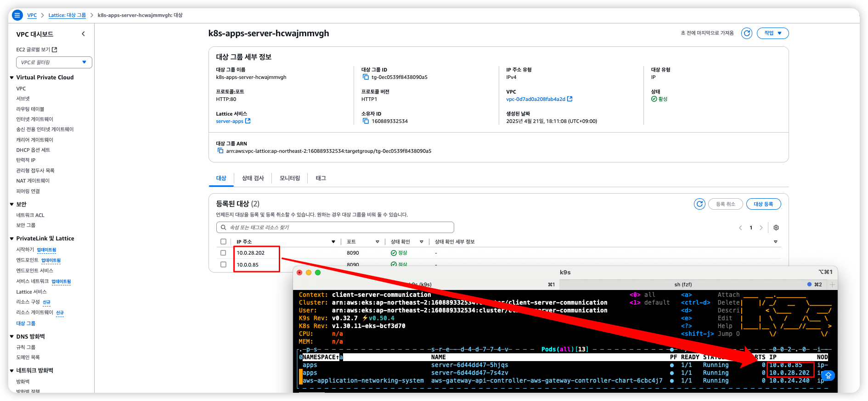Click the yellow minimize button of k9s window
The width and height of the screenshot is (868, 401).
pyautogui.click(x=309, y=273)
